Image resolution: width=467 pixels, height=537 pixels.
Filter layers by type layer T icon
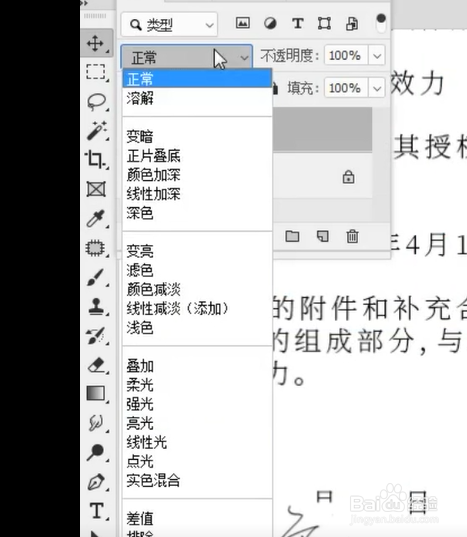298,24
